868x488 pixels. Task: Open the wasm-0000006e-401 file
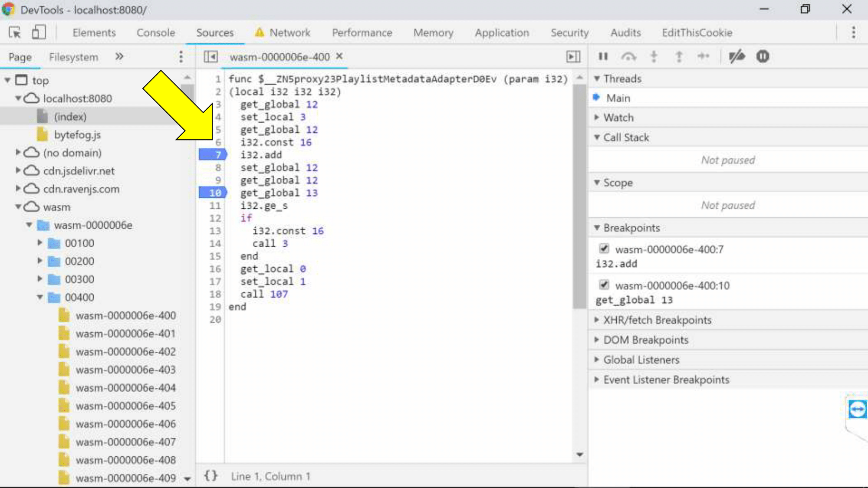126,334
